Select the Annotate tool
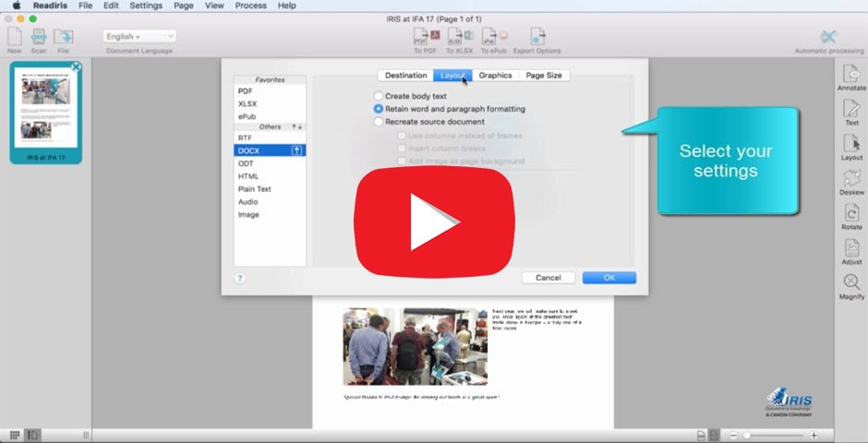Image resolution: width=868 pixels, height=443 pixels. 851,78
